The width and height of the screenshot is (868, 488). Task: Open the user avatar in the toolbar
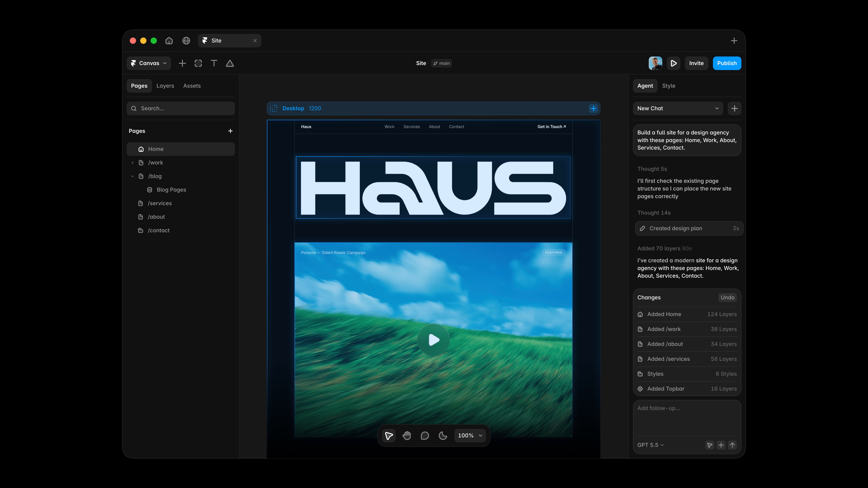(655, 63)
